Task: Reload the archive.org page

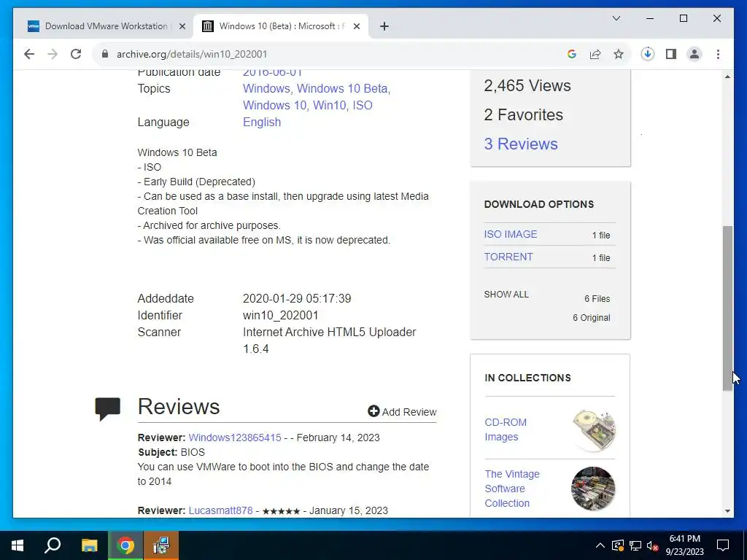Action: (x=76, y=54)
